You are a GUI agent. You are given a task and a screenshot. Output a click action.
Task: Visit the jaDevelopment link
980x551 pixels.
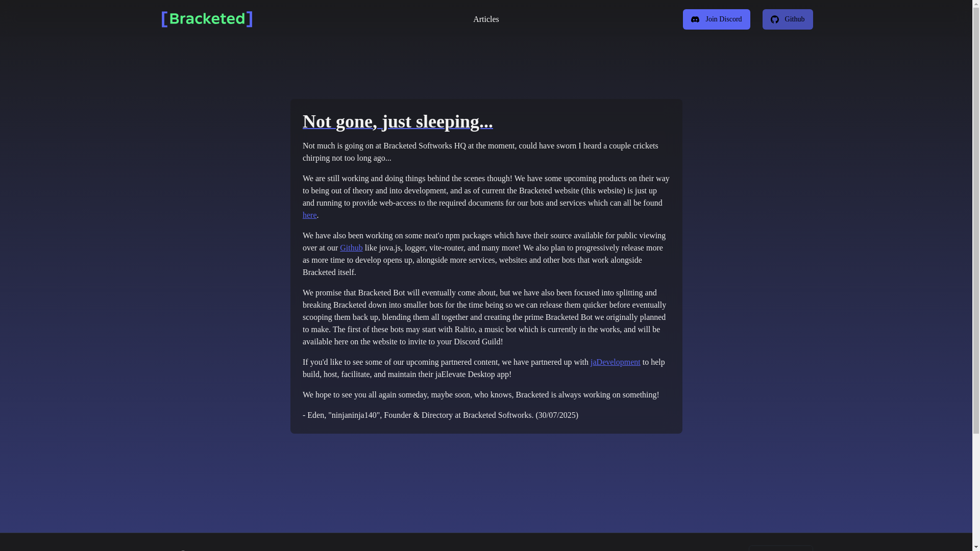[615, 362]
